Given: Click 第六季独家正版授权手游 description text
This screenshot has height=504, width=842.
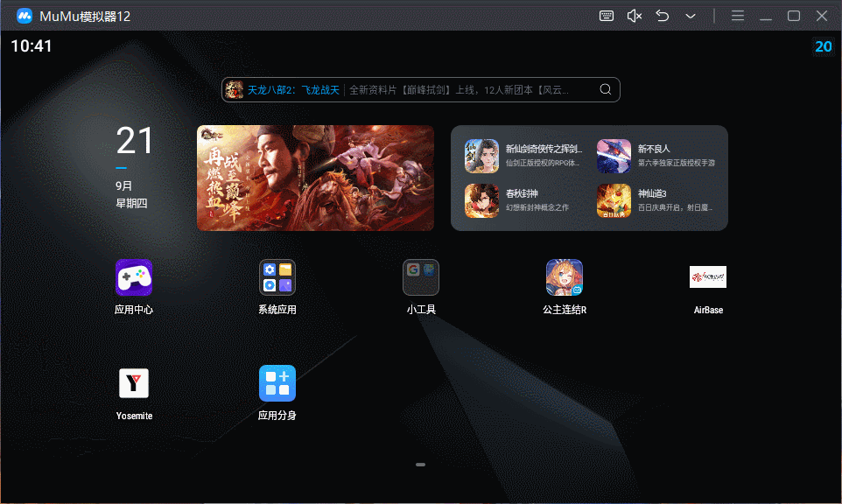Looking at the screenshot, I should point(676,163).
